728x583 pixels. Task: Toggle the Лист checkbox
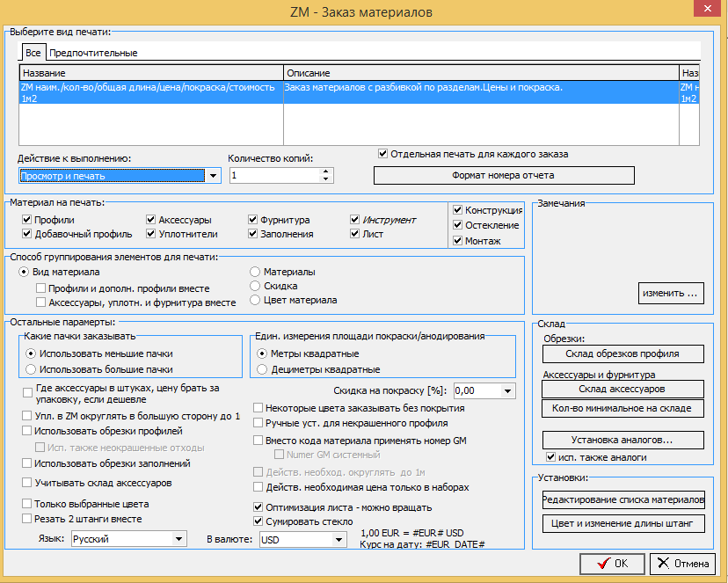pos(354,234)
